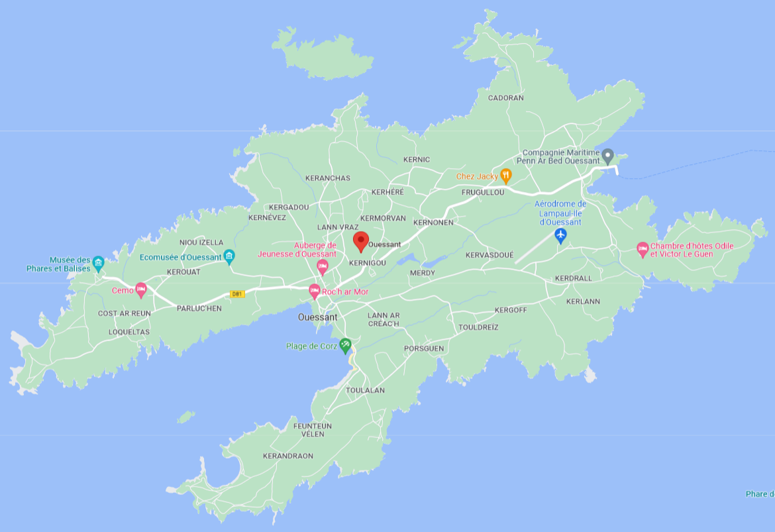This screenshot has width=775, height=532.
Task: Open the Compagnie Maritime Penn Ar Bed pin
Action: click(607, 156)
